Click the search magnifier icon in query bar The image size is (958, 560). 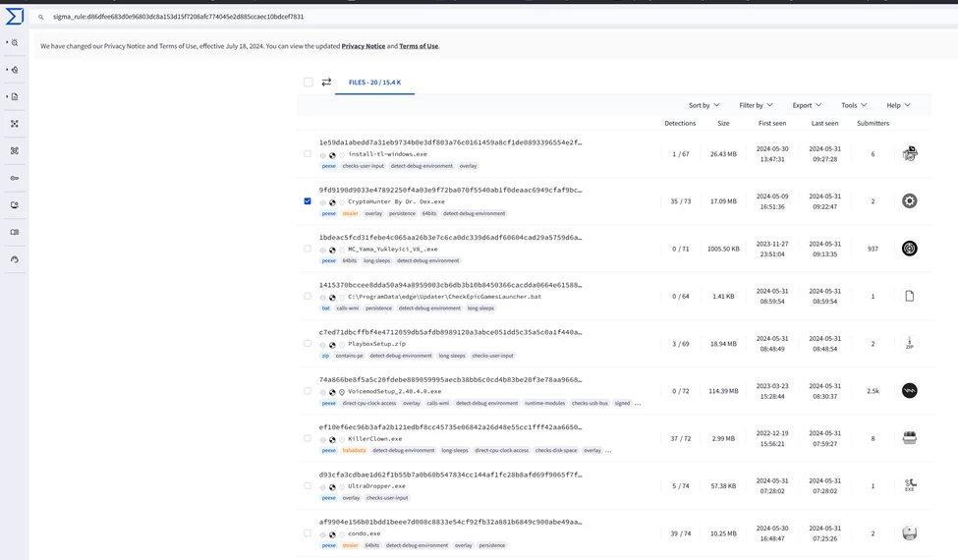click(41, 17)
